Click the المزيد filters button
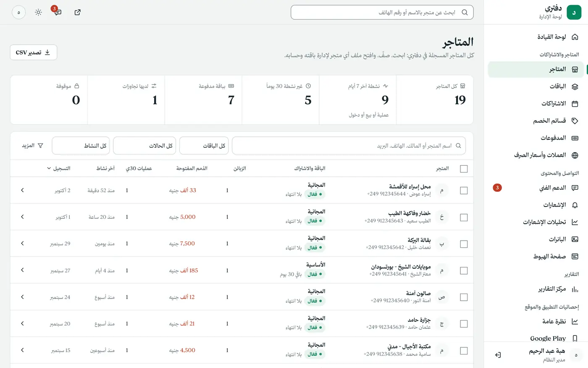The image size is (588, 368). point(32,146)
